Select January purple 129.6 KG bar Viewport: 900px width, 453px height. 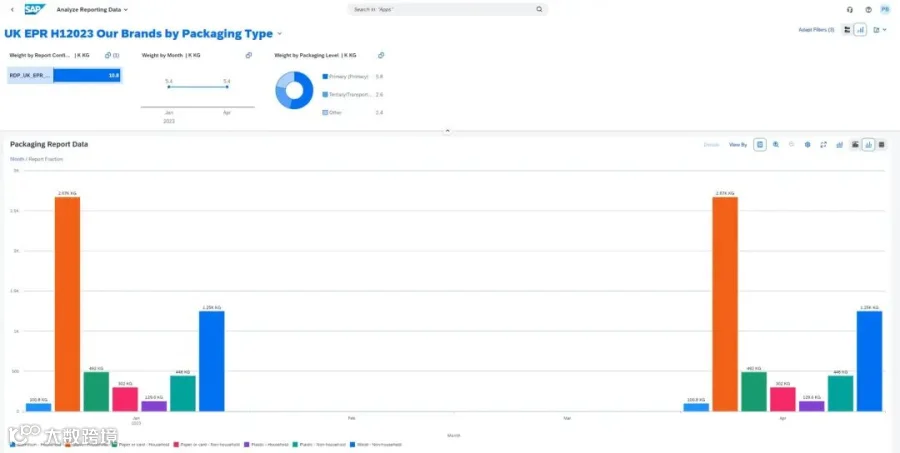[x=154, y=406]
